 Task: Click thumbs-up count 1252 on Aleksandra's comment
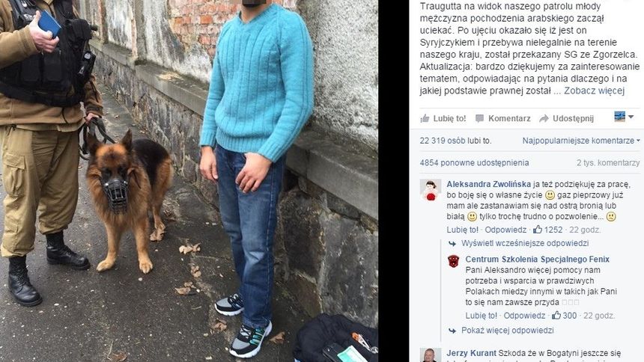(x=547, y=230)
